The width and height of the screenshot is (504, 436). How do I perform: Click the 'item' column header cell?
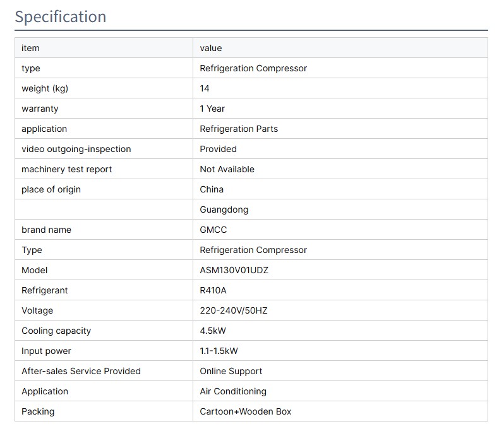click(x=30, y=48)
